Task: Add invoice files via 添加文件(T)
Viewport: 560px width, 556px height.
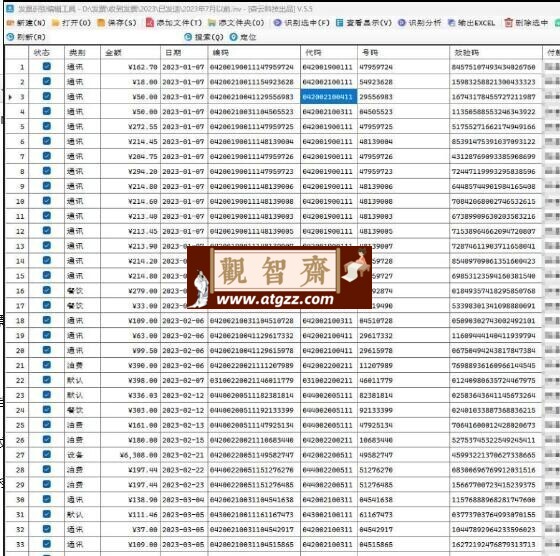Action: [174, 23]
